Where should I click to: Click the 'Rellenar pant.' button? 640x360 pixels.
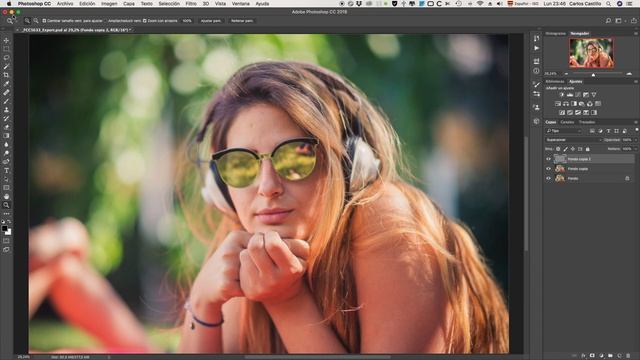242,21
